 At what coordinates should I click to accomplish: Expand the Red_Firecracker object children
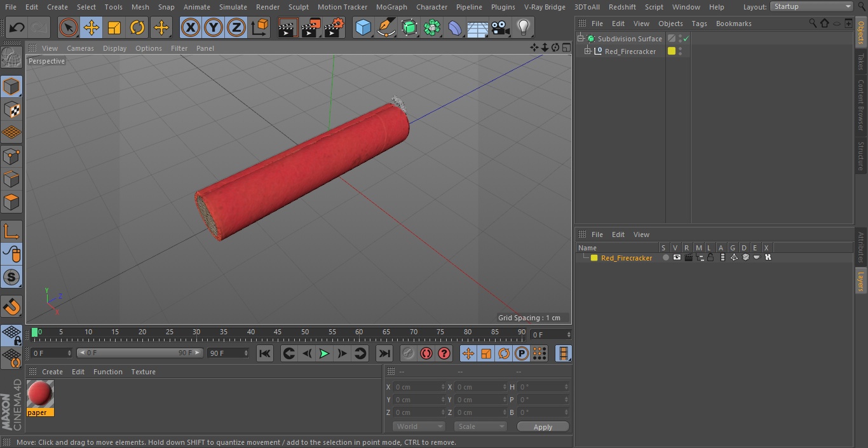point(588,51)
